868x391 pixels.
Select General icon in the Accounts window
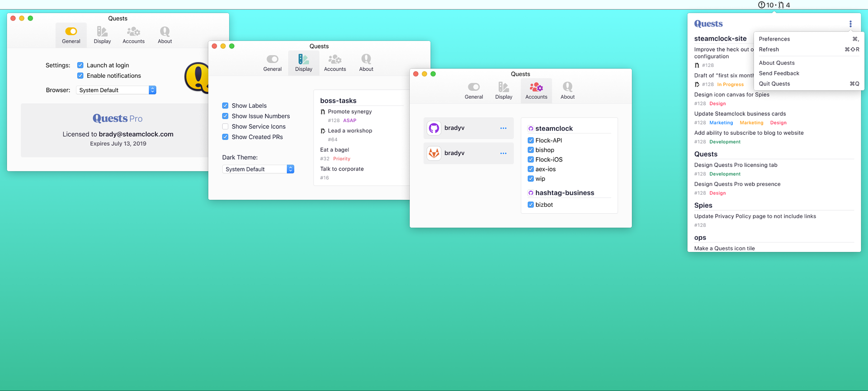(x=474, y=86)
